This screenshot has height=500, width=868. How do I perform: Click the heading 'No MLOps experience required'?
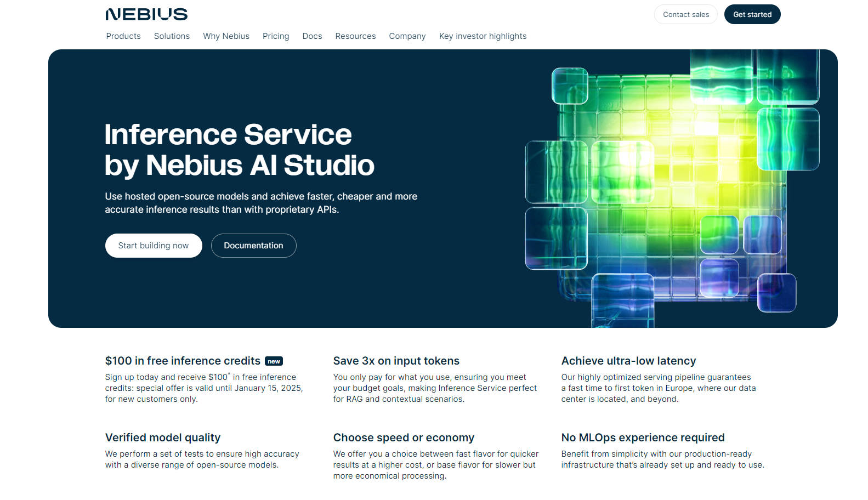(643, 438)
